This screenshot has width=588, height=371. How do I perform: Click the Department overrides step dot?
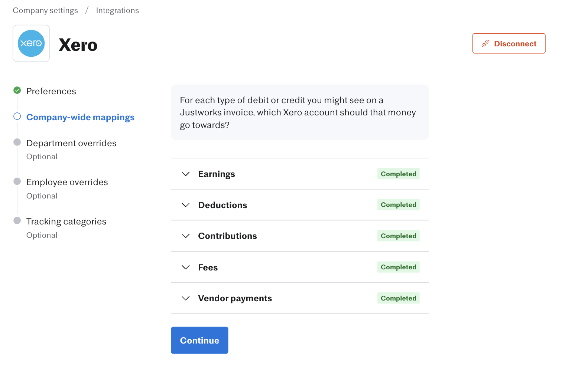(17, 142)
